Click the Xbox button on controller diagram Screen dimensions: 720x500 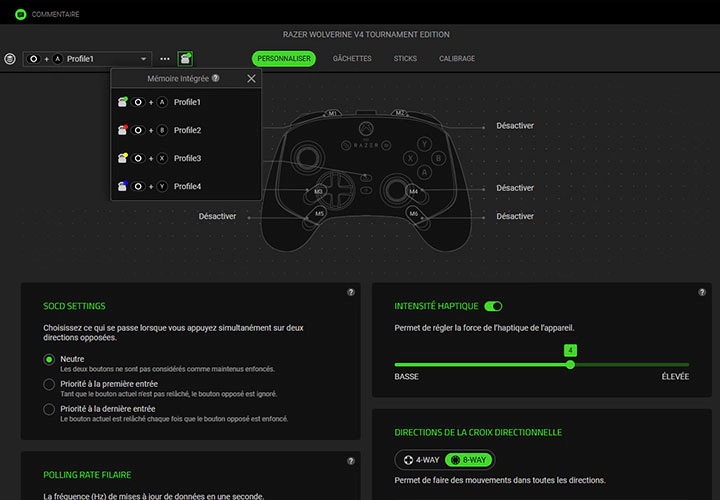(x=366, y=129)
